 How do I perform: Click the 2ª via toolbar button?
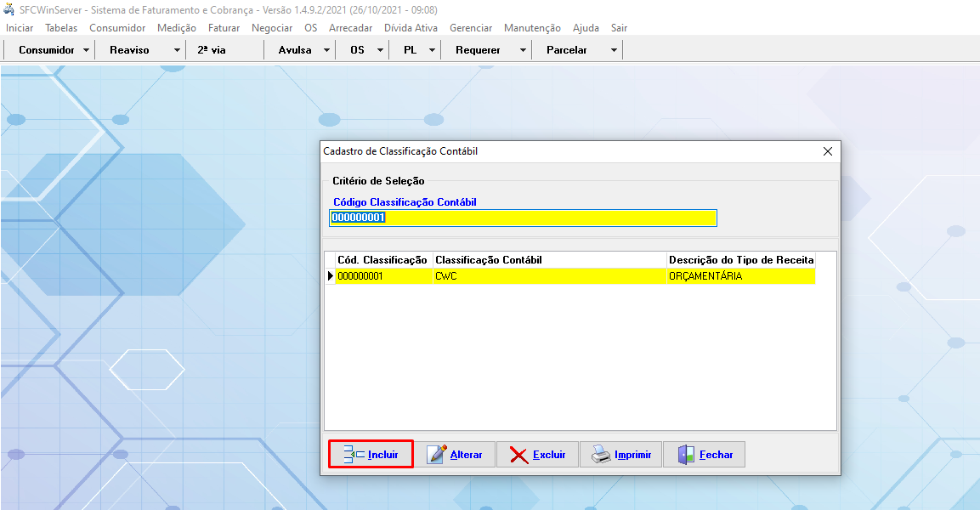212,50
